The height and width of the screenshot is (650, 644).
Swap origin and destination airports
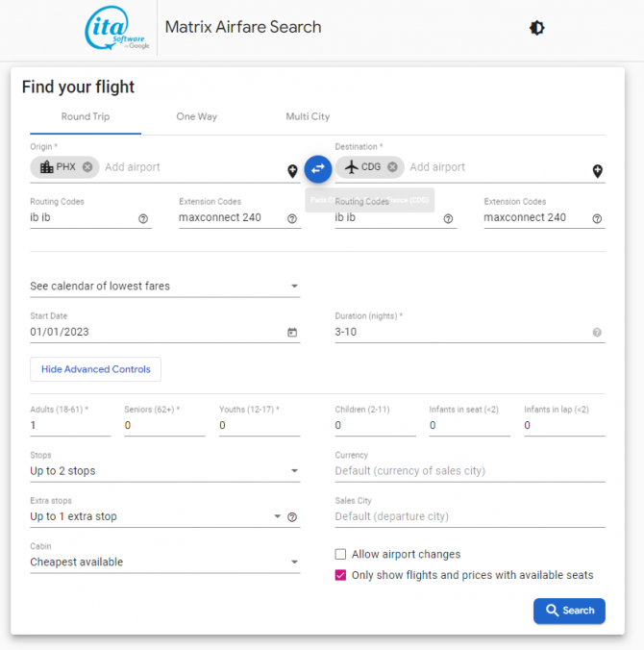pyautogui.click(x=318, y=169)
